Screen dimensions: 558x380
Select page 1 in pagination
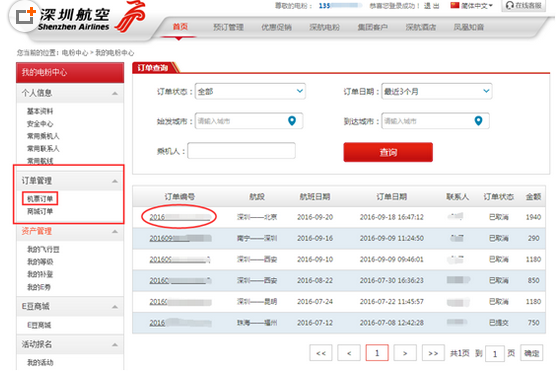(x=377, y=353)
